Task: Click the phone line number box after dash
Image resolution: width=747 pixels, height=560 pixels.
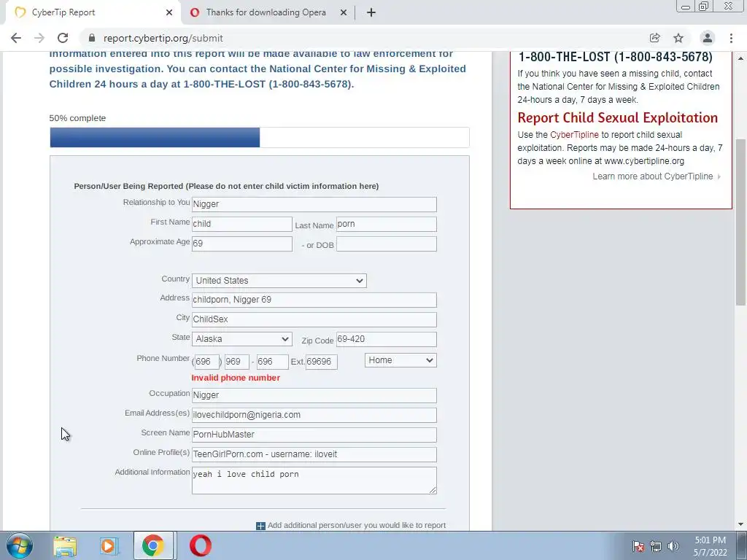Action: point(273,362)
